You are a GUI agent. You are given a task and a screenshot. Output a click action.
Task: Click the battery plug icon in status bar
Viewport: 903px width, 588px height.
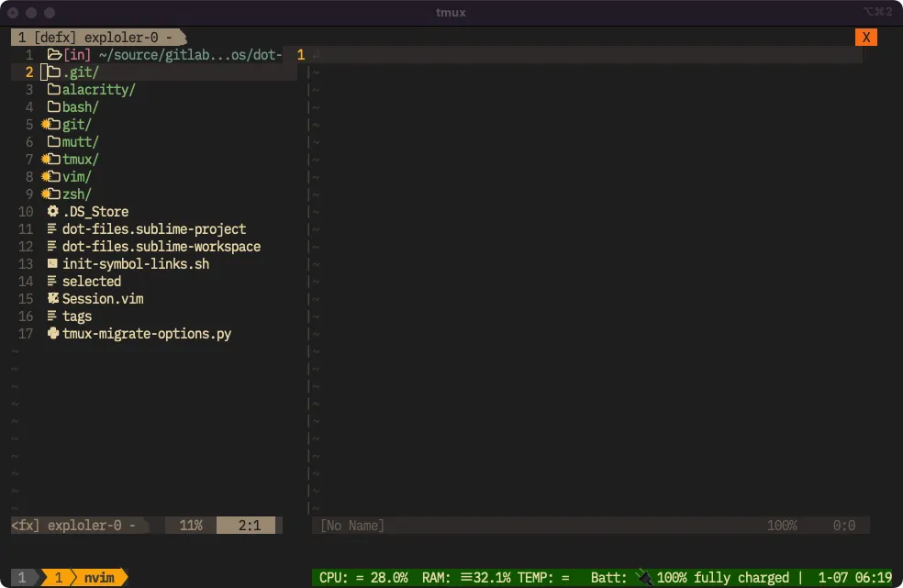click(644, 578)
